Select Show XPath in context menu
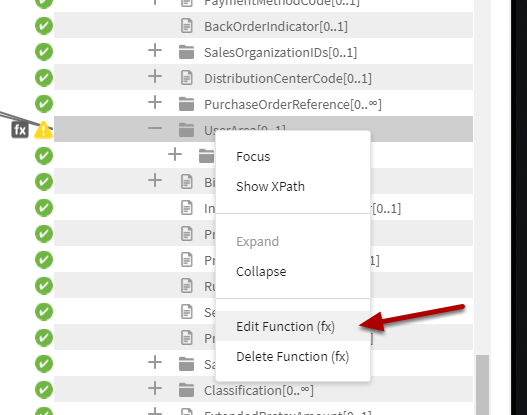Image resolution: width=527 pixels, height=415 pixels. coord(270,186)
